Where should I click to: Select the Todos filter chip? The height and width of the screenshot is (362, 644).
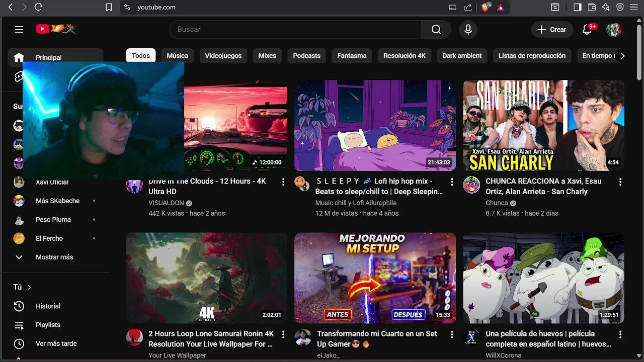141,56
